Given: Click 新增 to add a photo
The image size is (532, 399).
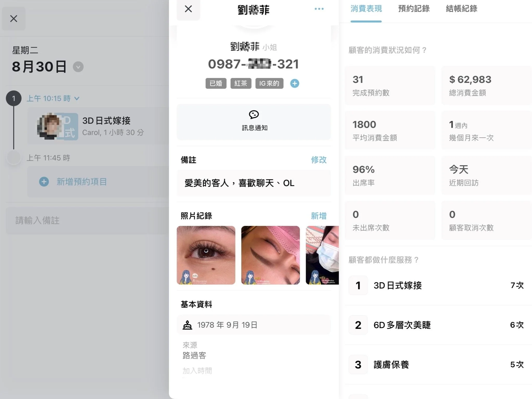Looking at the screenshot, I should click(319, 216).
